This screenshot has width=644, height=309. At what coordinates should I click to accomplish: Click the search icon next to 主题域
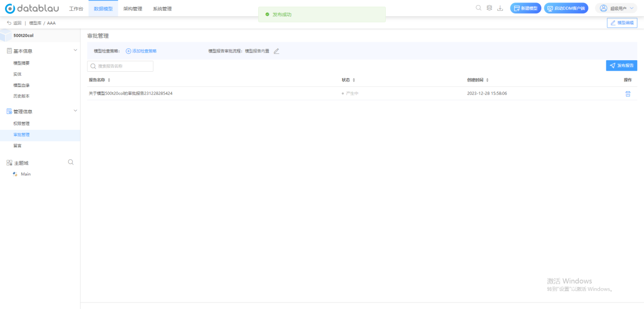pyautogui.click(x=71, y=162)
